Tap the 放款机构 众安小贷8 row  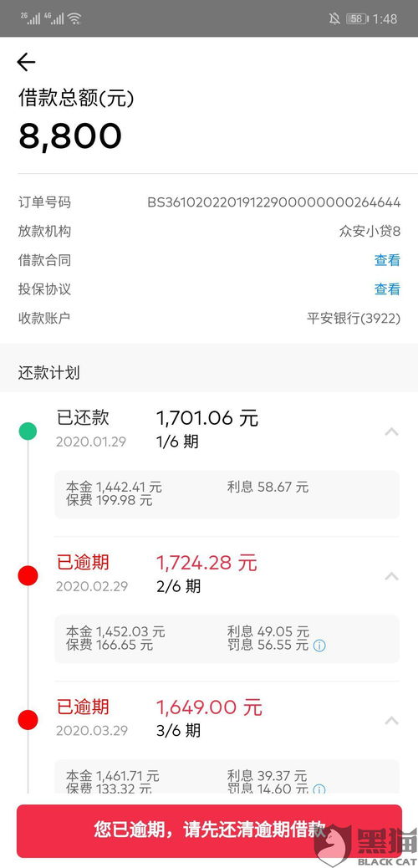click(x=209, y=232)
